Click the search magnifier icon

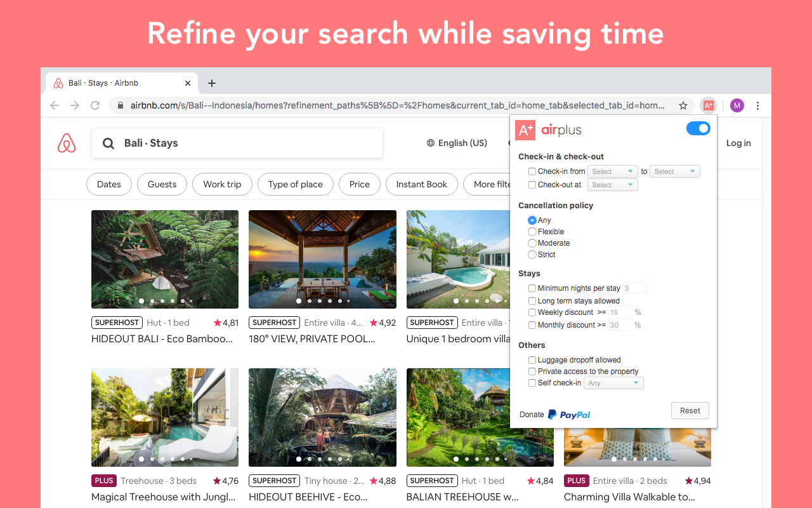108,143
